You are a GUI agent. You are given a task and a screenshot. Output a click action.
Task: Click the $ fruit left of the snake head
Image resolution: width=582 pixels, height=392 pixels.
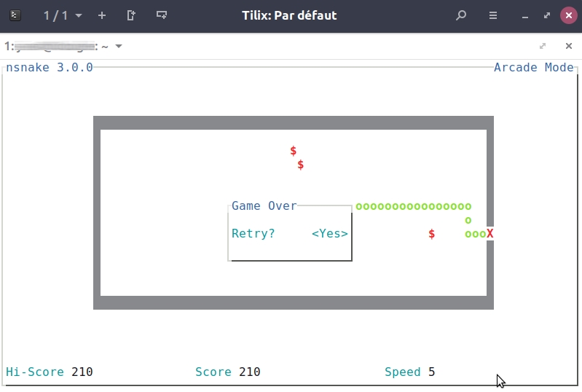point(432,234)
